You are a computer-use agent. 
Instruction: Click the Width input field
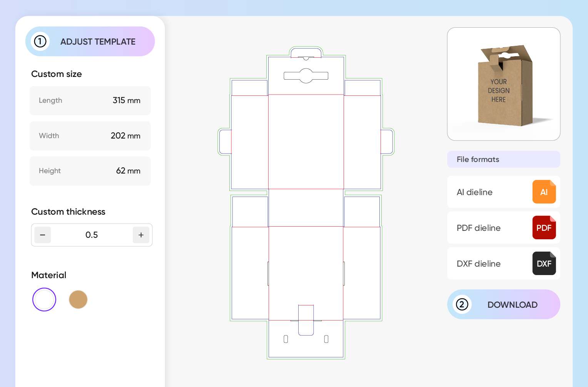point(90,136)
